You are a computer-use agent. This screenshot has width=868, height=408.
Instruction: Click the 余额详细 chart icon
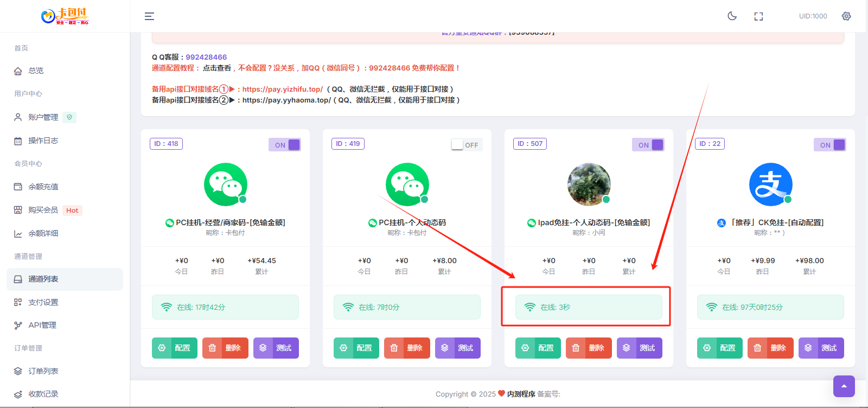click(x=18, y=234)
